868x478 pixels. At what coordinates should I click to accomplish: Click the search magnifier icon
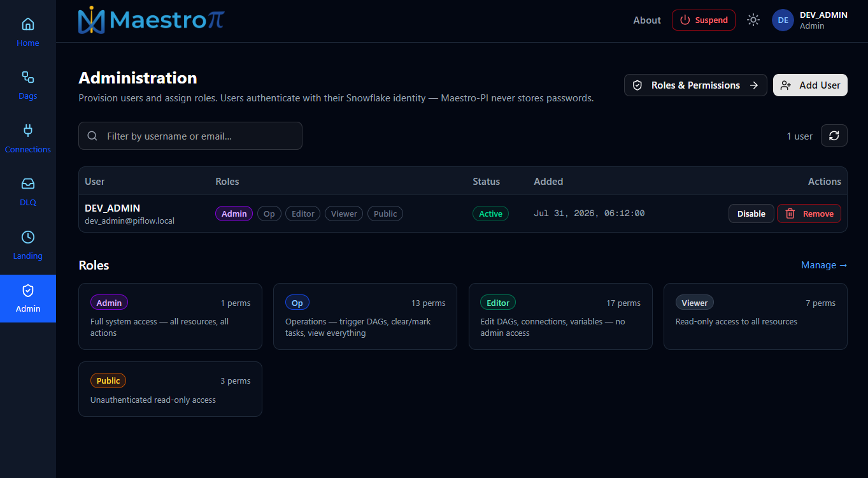point(92,136)
